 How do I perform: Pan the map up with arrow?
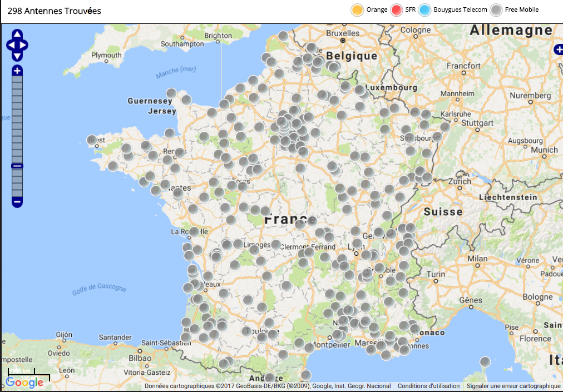tap(17, 34)
